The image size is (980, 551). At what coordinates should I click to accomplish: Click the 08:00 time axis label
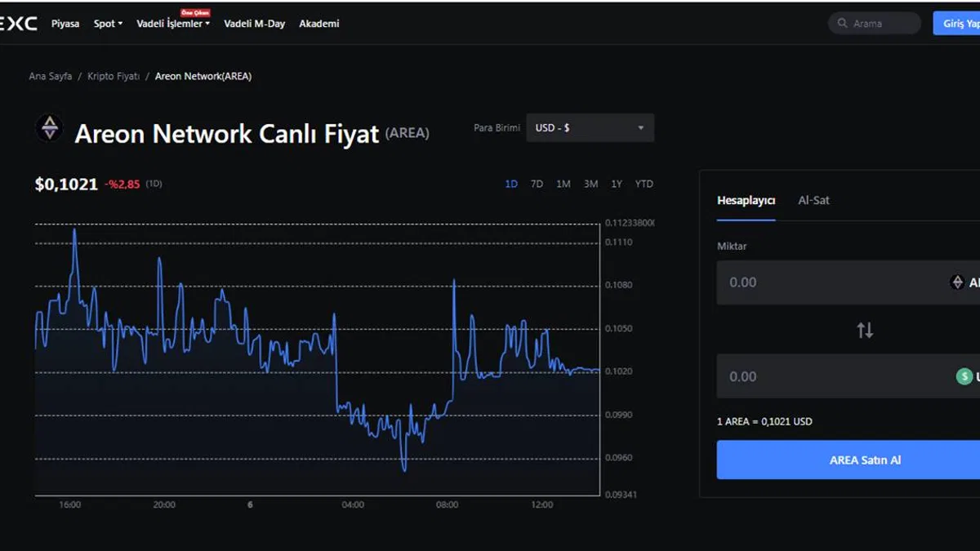(x=448, y=505)
